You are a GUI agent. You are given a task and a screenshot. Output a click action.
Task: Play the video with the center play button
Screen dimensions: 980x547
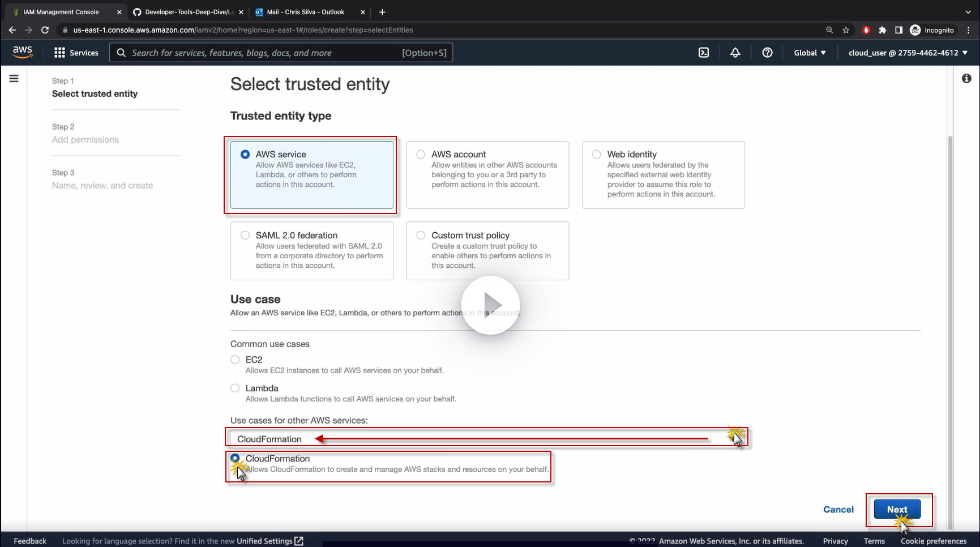(x=490, y=305)
